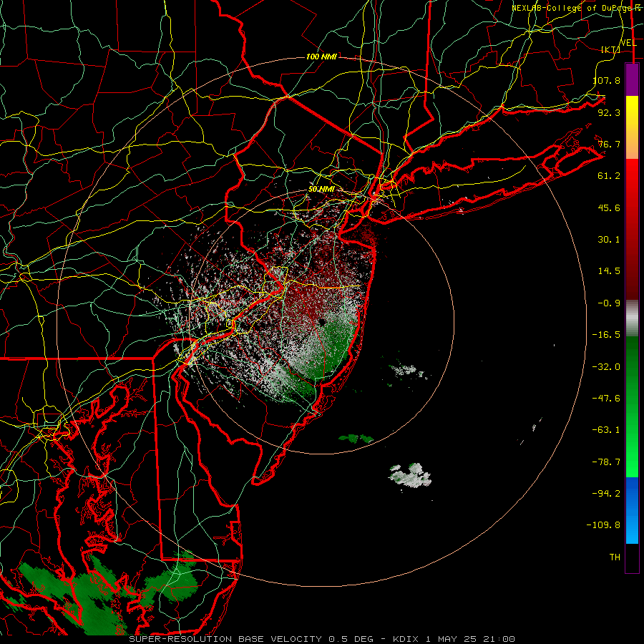Click the 76.7 legend value
This screenshot has height=644, width=644.
pyautogui.click(x=609, y=144)
